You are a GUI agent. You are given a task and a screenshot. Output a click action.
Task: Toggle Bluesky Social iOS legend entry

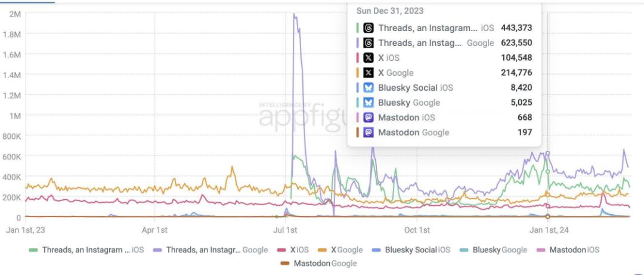click(x=411, y=250)
